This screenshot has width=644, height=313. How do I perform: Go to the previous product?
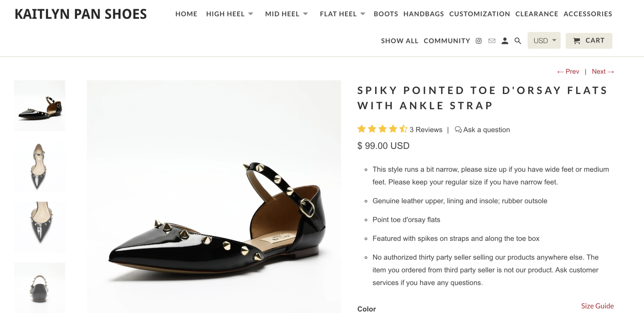click(x=568, y=71)
